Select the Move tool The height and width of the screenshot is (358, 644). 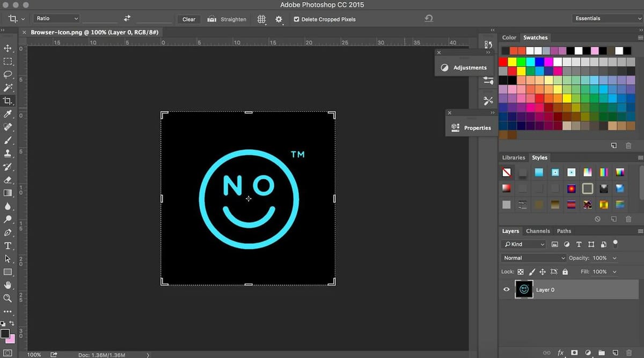8,48
